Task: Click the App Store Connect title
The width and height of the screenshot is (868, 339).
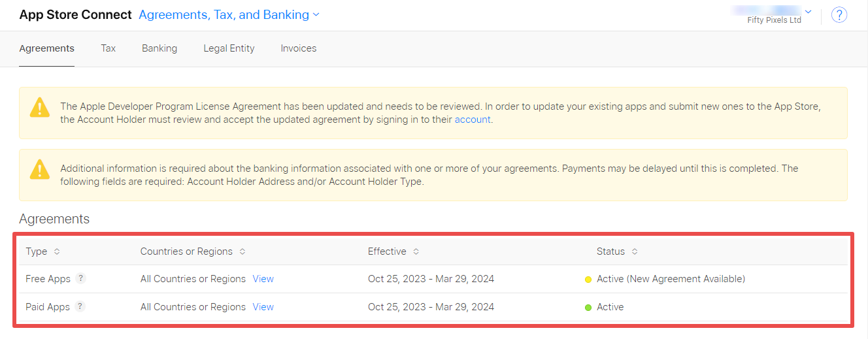Action: pyautogui.click(x=75, y=14)
